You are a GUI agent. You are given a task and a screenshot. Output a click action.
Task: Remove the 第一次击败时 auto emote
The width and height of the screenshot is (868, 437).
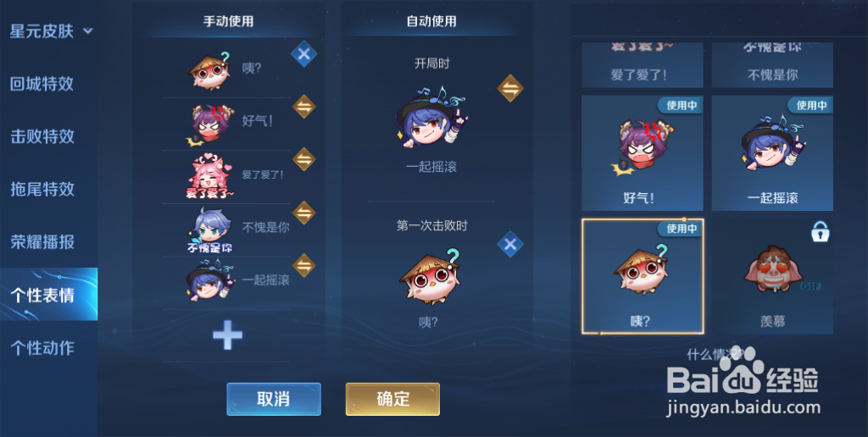[x=510, y=244]
